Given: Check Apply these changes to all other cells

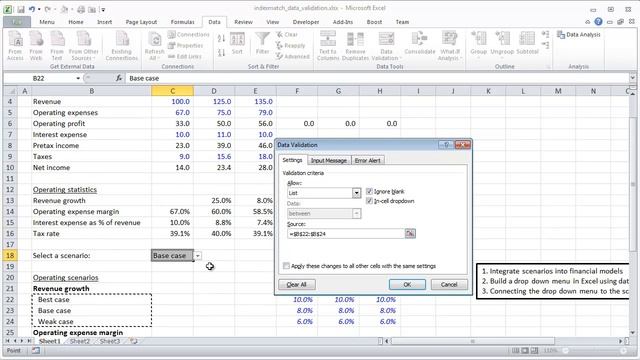Looking at the screenshot, I should coord(286,266).
